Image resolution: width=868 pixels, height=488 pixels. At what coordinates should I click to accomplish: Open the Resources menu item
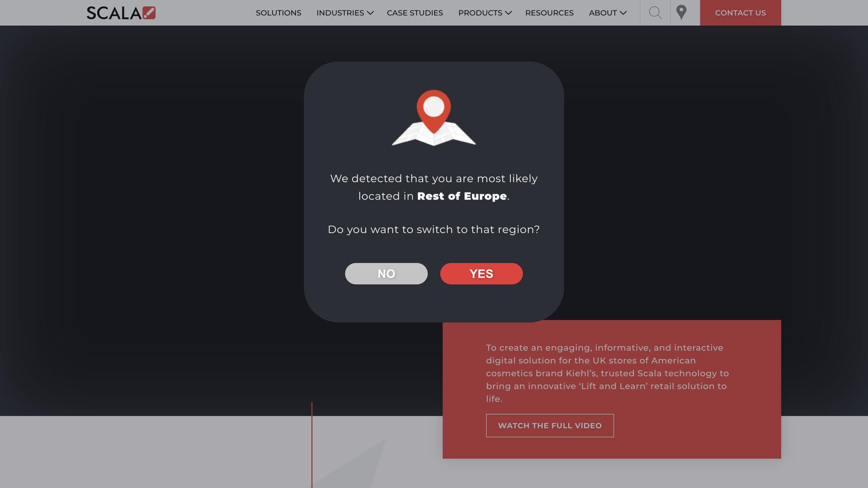549,13
